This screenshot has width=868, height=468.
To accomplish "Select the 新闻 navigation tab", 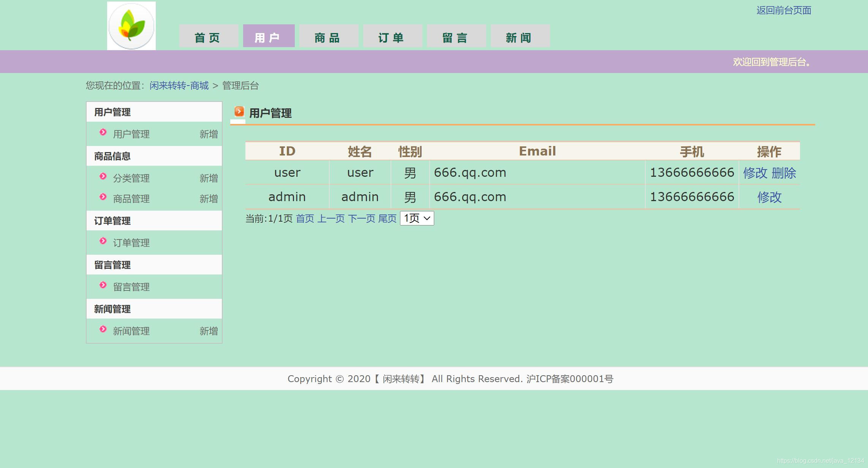I will (x=520, y=37).
